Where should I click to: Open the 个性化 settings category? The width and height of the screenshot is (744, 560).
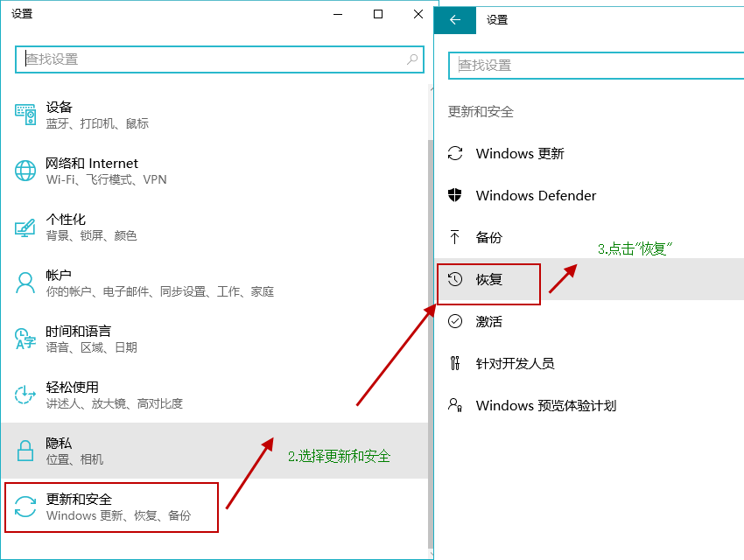tap(214, 227)
